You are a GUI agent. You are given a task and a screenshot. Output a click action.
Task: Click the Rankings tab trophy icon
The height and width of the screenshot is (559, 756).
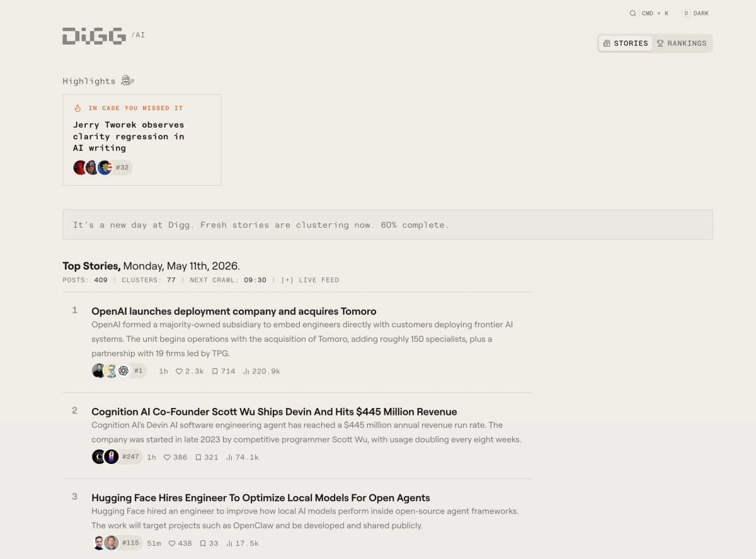(x=660, y=43)
